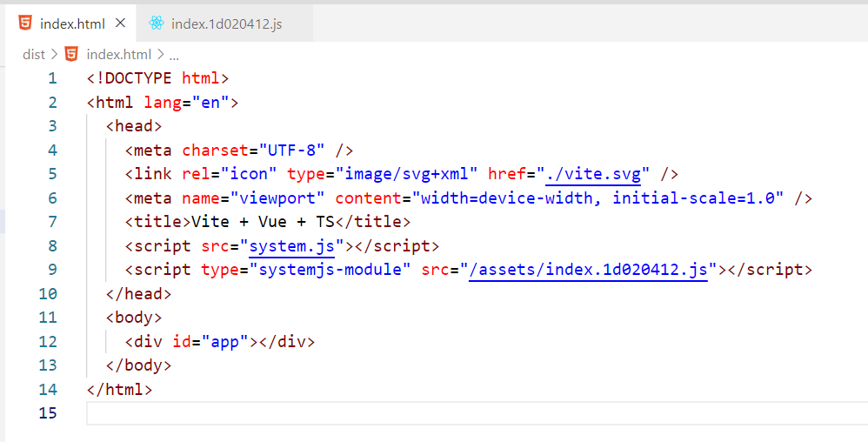Image resolution: width=868 pixels, height=442 pixels.
Task: Follow the ./vite.svg href link
Action: [593, 174]
